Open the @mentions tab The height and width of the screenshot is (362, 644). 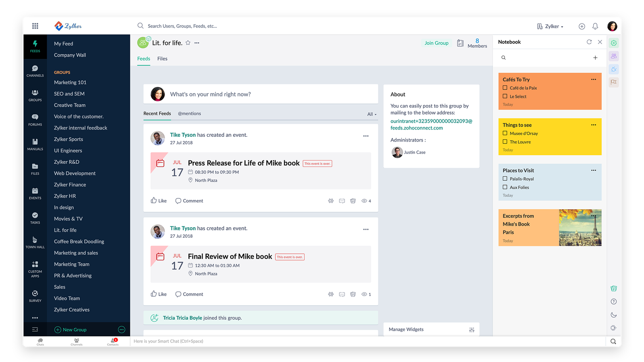[x=189, y=113]
